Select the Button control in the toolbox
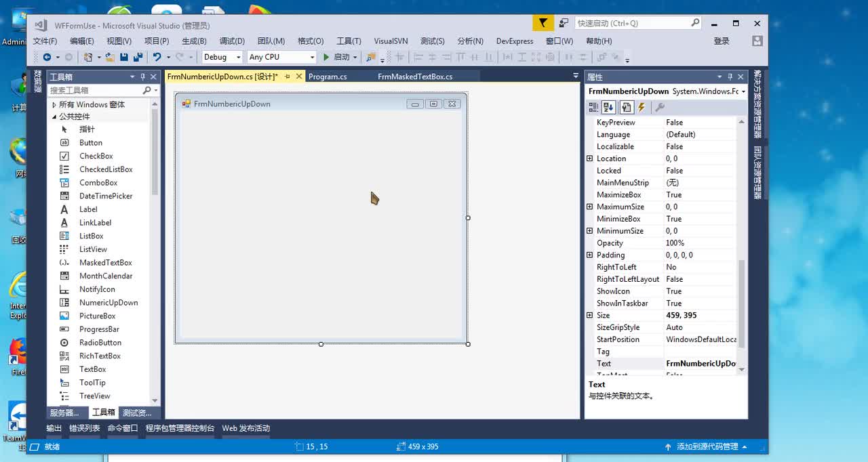This screenshot has width=868, height=462. pyautogui.click(x=90, y=143)
